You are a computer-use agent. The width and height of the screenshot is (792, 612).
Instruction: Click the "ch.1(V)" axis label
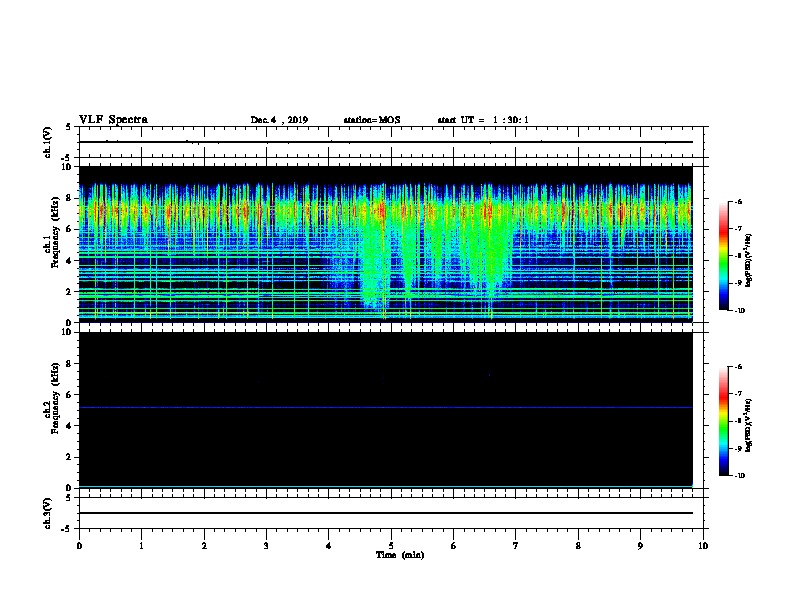47,142
